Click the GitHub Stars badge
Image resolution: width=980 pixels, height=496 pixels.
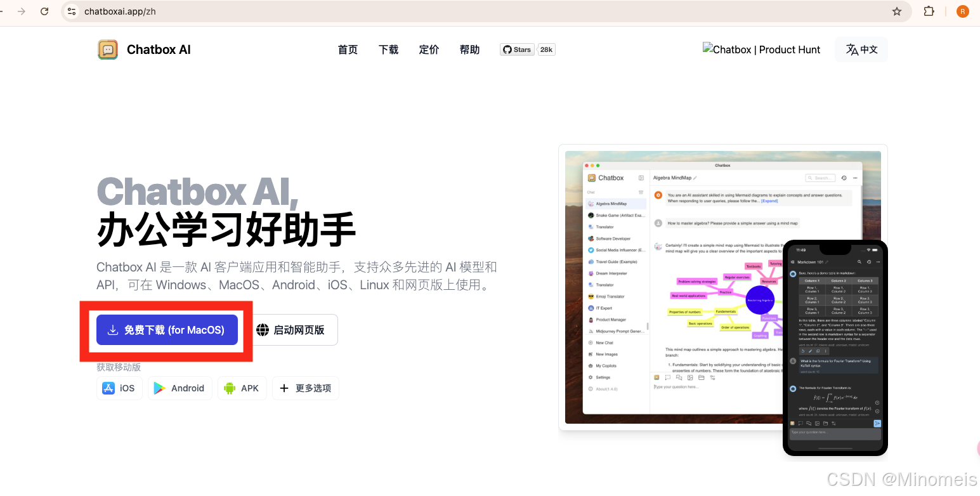click(x=516, y=49)
